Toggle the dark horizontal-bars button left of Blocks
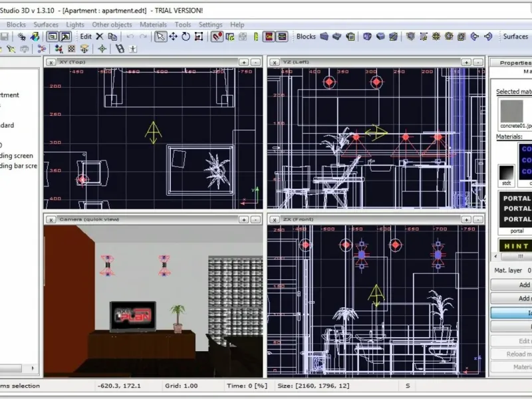Image resolution: width=532 pixels, height=399 pixels. 281,37
